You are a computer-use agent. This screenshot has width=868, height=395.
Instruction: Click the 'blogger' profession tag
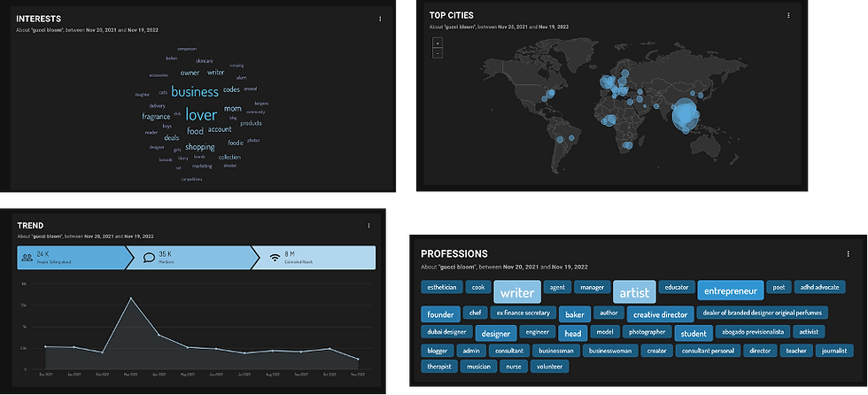pyautogui.click(x=438, y=350)
